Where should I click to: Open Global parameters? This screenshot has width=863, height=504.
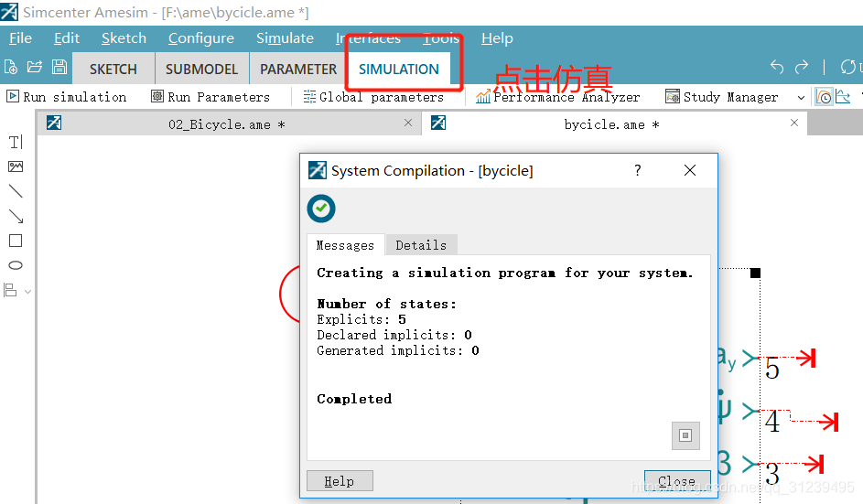(373, 97)
